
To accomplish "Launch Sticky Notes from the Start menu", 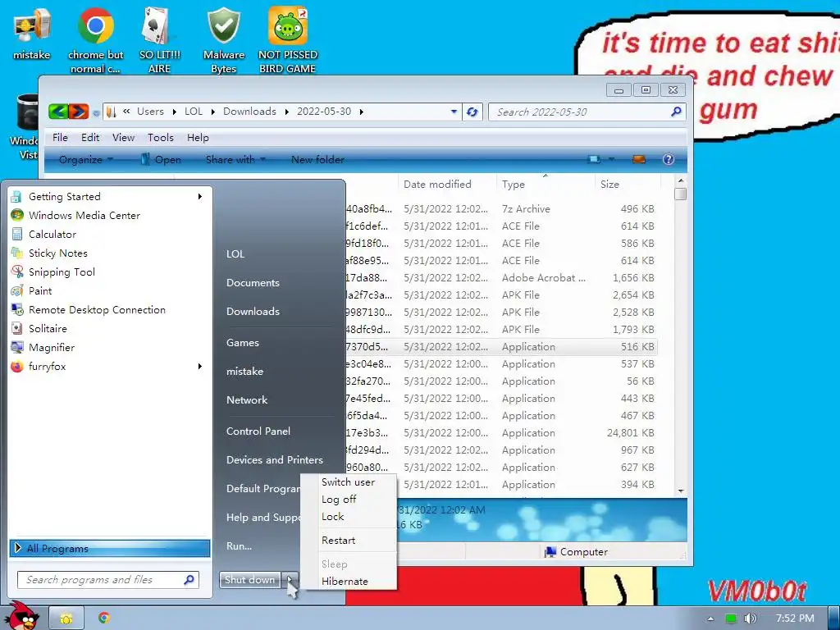I will (110, 253).
